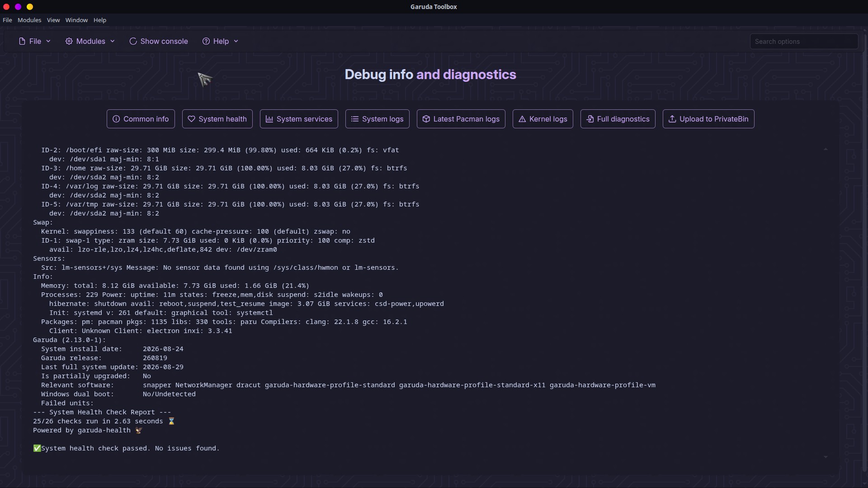Viewport: 868px width, 488px height.
Task: Click the Show console spinner icon
Action: click(133, 41)
